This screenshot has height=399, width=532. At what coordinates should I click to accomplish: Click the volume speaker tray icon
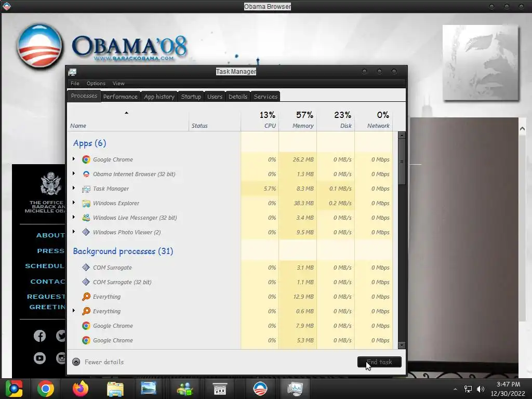481,389
